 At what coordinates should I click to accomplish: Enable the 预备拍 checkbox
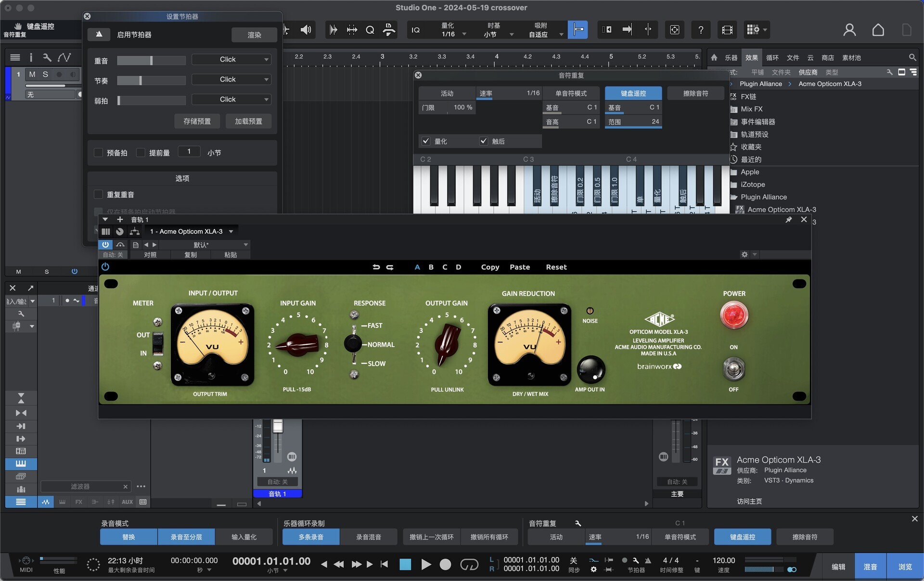[x=98, y=152]
